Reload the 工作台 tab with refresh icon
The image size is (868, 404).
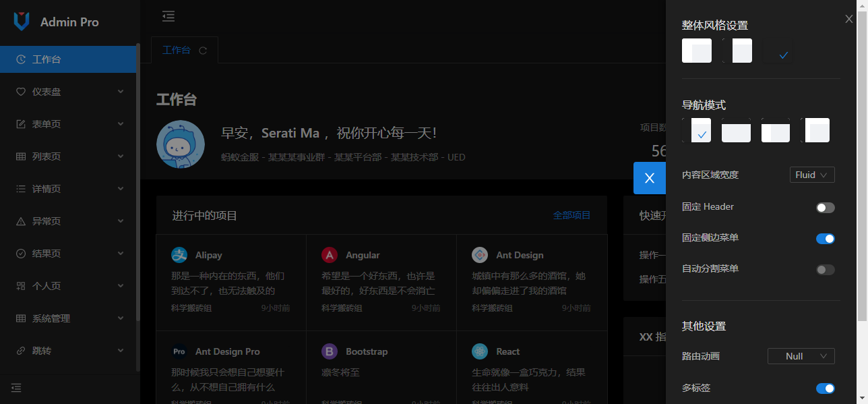click(203, 51)
